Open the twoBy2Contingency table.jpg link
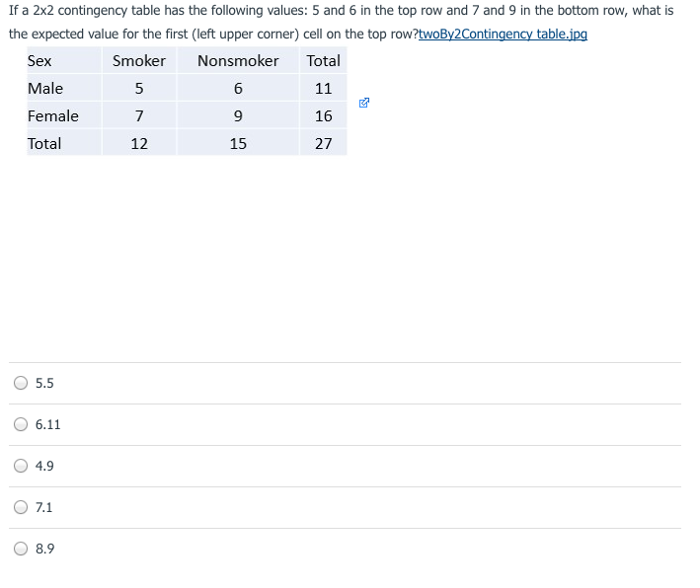 (503, 34)
